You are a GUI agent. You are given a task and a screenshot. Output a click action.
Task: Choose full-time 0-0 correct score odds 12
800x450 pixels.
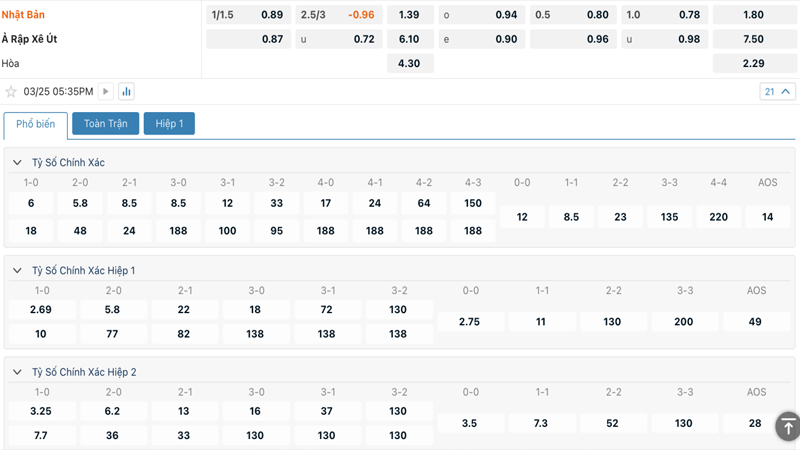522,217
